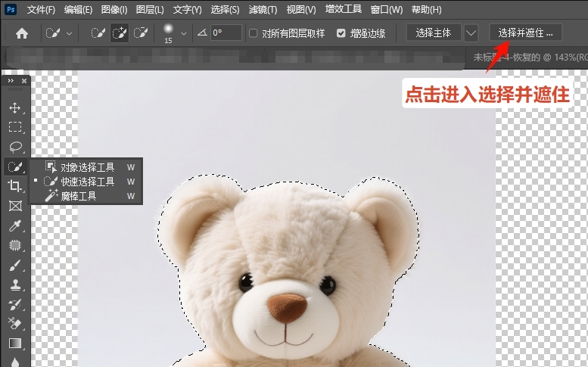The height and width of the screenshot is (367, 588).
Task: Select the Eyedropper tool
Action: coord(14,225)
